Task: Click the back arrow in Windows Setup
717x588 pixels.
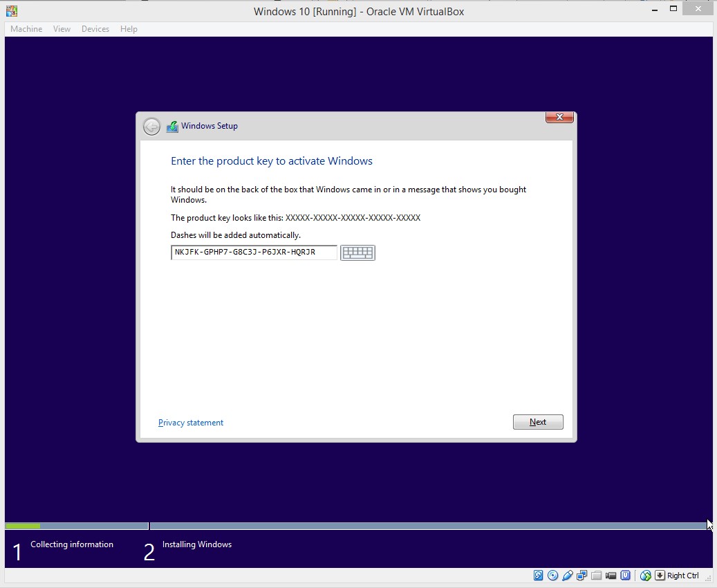Action: point(152,127)
